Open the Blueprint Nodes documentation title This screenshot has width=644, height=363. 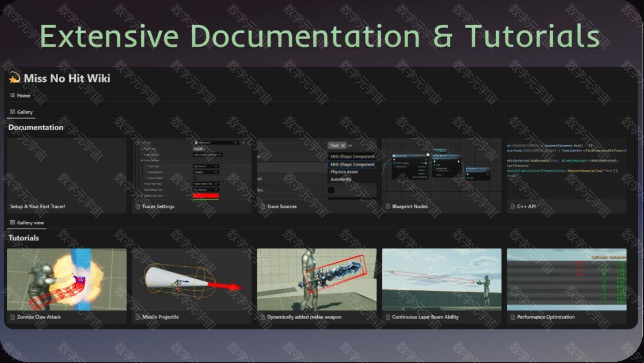click(x=410, y=206)
